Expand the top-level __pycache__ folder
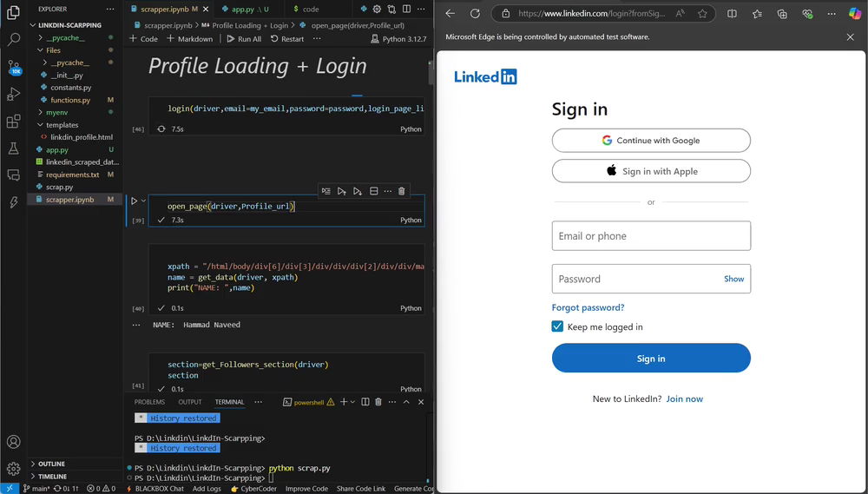This screenshot has height=494, width=868. click(x=65, y=37)
